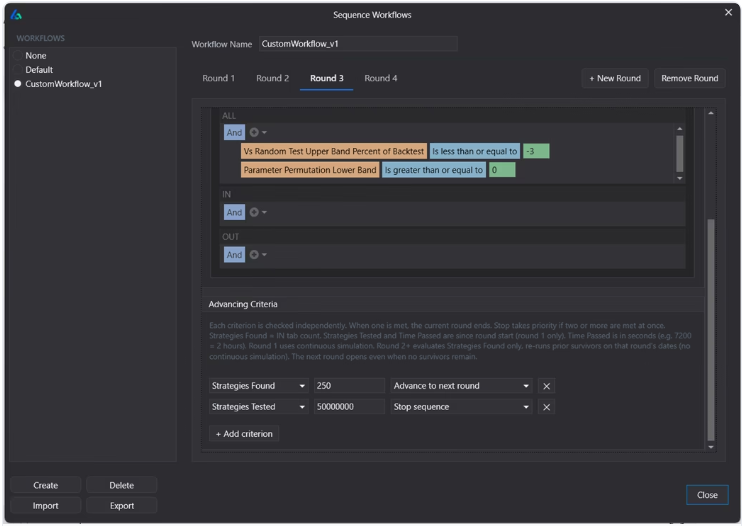746x526 pixels.
Task: Click the Delete workflow button
Action: coord(121,485)
